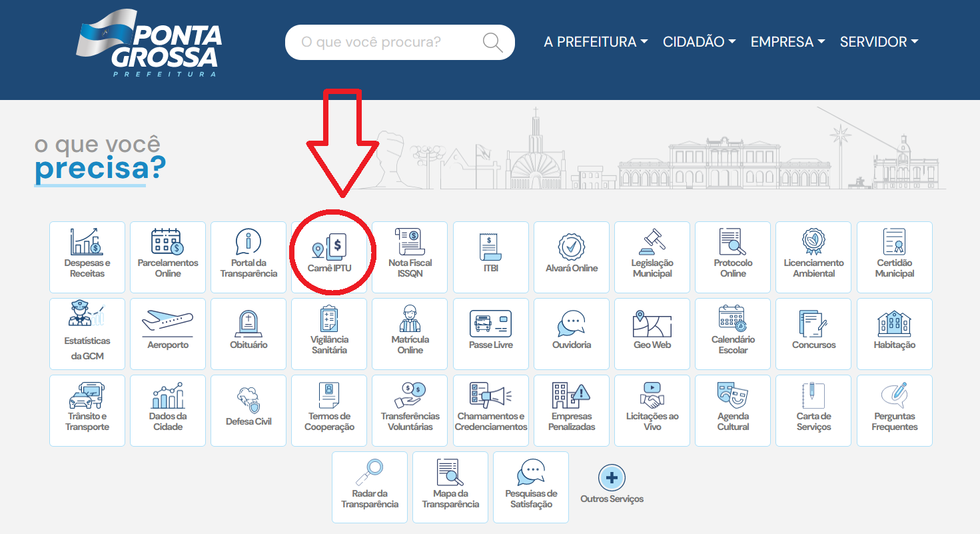This screenshot has width=980, height=534.
Task: Open the Trânsito e Transporte tile
Action: click(x=87, y=411)
